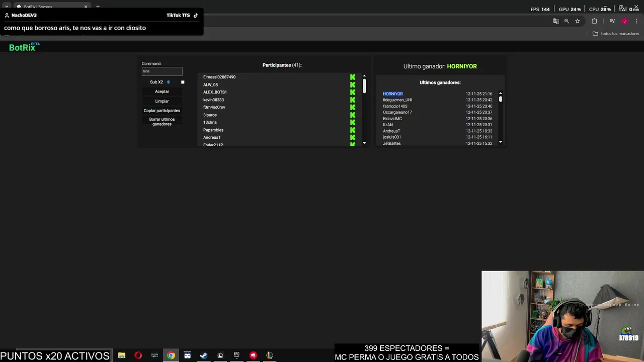Click Copiar participantes button
644x362 pixels.
[x=162, y=111]
